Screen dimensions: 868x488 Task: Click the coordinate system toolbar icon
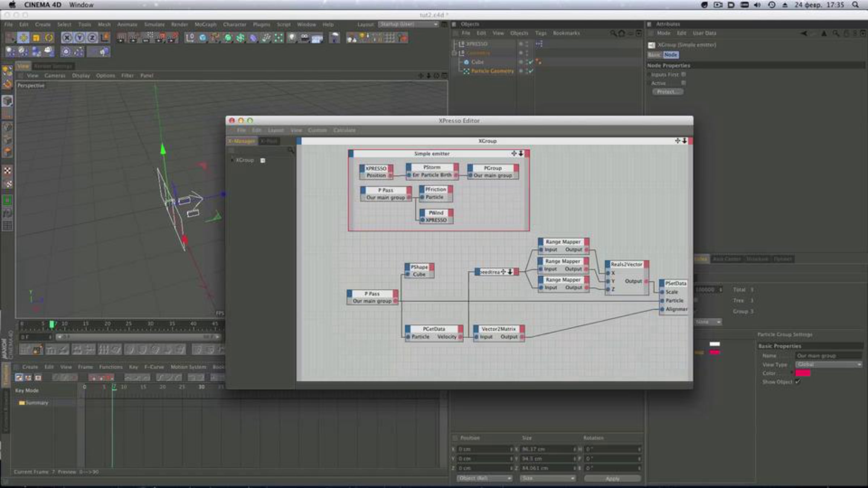tap(105, 38)
